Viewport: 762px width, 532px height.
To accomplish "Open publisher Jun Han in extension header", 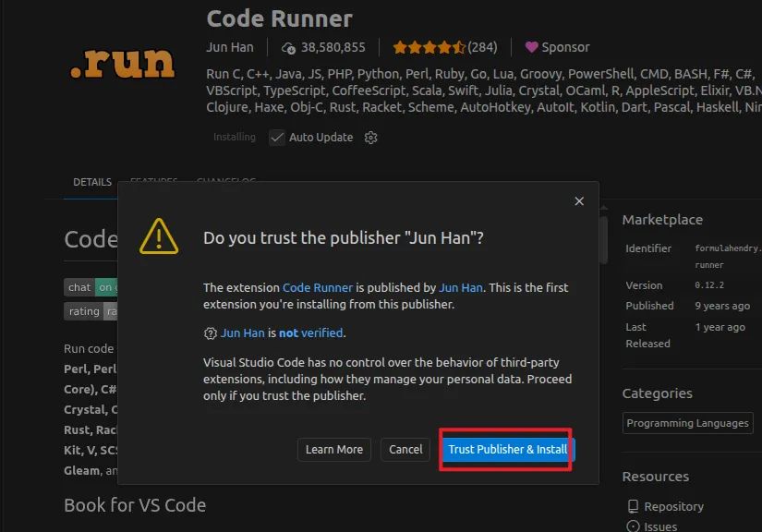I will click(230, 47).
